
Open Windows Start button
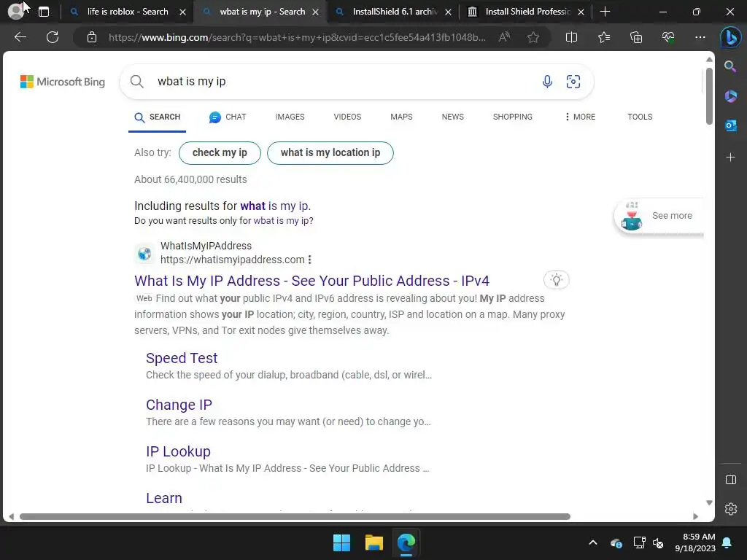point(341,542)
